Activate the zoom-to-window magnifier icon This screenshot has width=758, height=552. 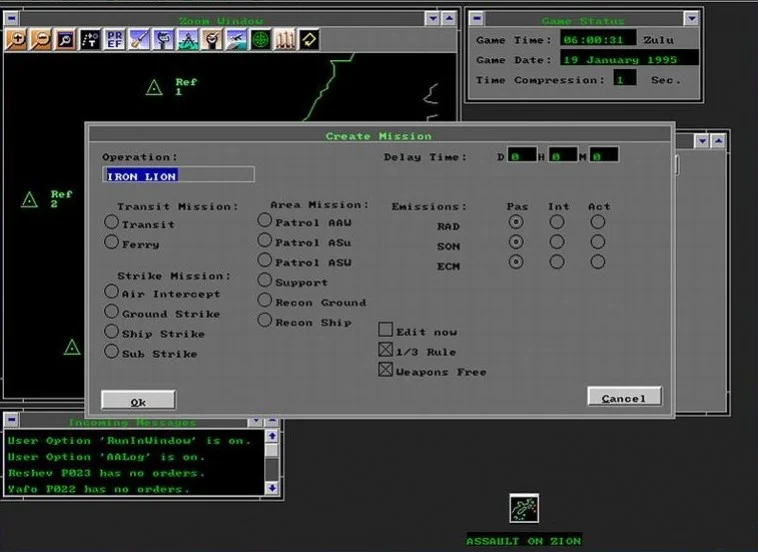(65, 39)
